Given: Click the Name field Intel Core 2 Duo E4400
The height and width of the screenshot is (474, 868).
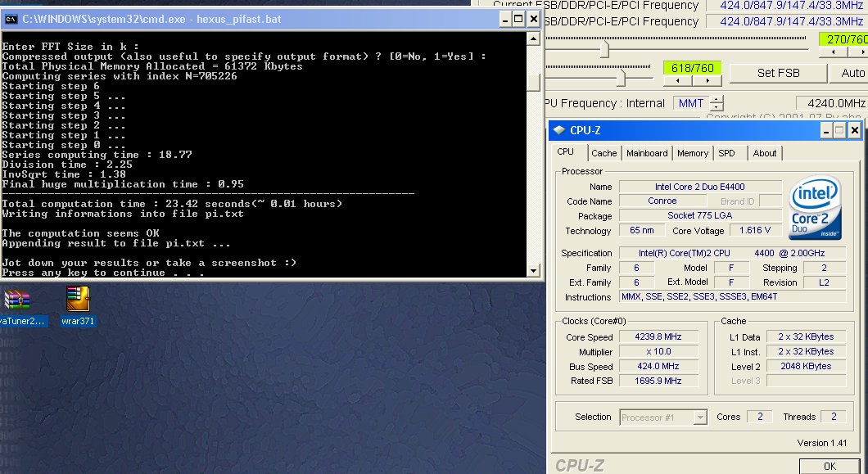Looking at the screenshot, I should (x=699, y=187).
